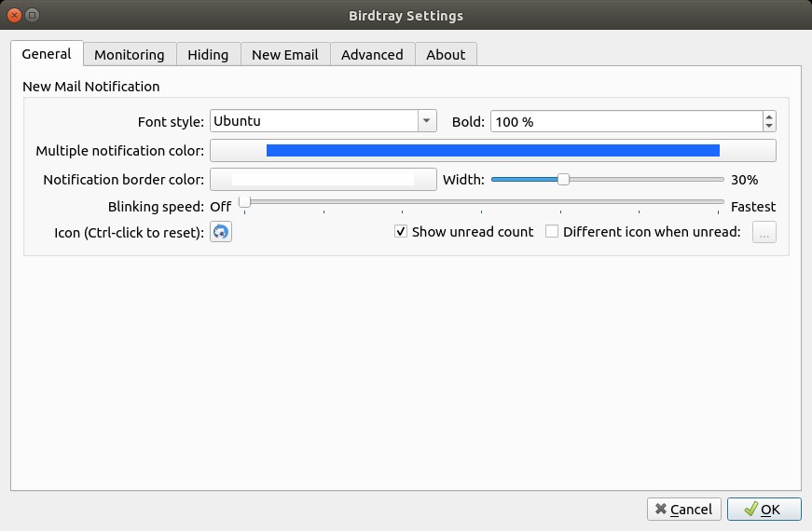Click the Thunderbird icon chooser button
This screenshot has width=812, height=531.
coord(221,232)
